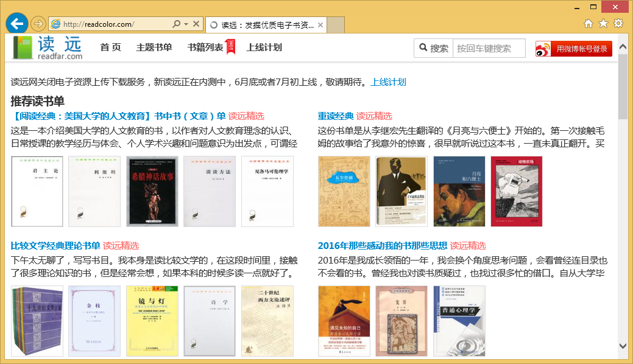Open the address bar dropdown arrow
Image resolution: width=633 pixels, height=364 pixels.
pos(186,24)
